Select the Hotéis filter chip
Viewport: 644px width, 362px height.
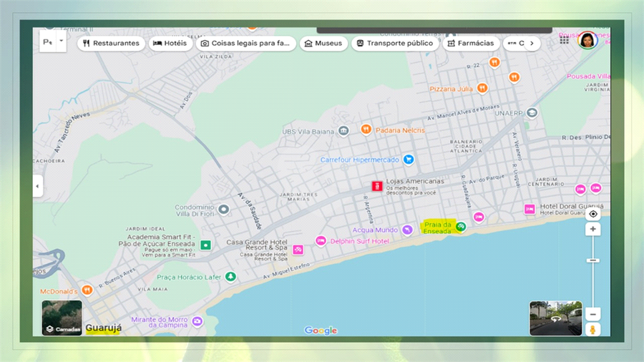[170, 43]
